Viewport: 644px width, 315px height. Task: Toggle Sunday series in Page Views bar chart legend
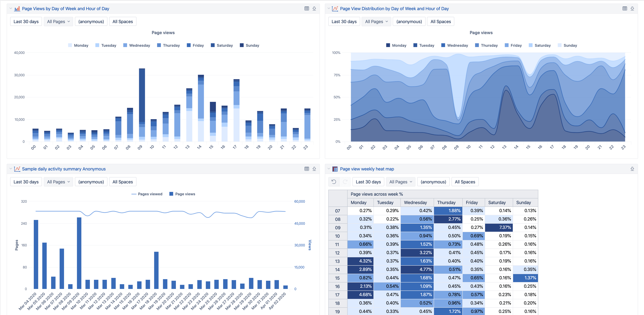point(250,45)
